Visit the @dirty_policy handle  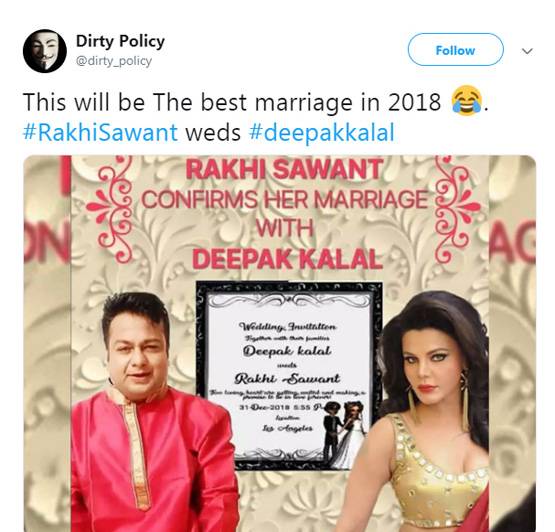point(114,61)
